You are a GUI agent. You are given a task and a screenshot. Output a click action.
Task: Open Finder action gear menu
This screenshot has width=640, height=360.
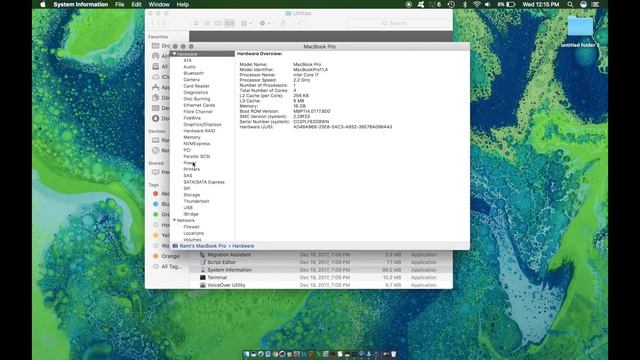(264, 24)
